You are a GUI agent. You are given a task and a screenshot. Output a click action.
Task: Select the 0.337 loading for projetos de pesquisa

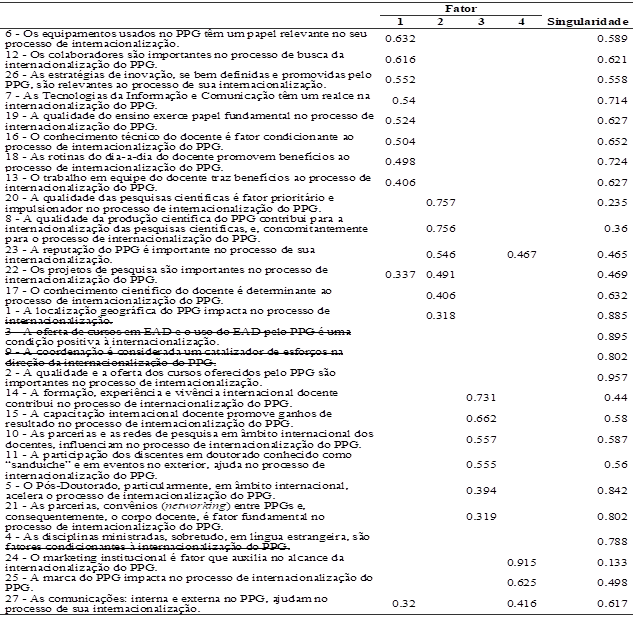coord(400,274)
